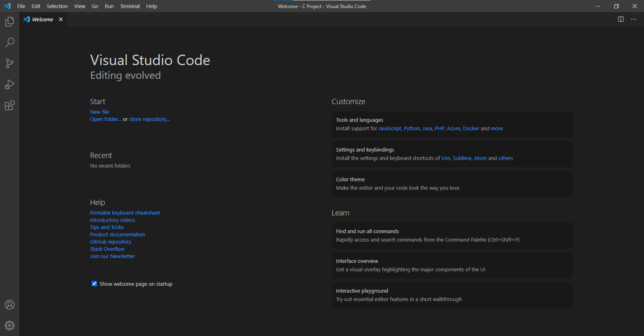Open the Extensions view icon

pyautogui.click(x=10, y=105)
